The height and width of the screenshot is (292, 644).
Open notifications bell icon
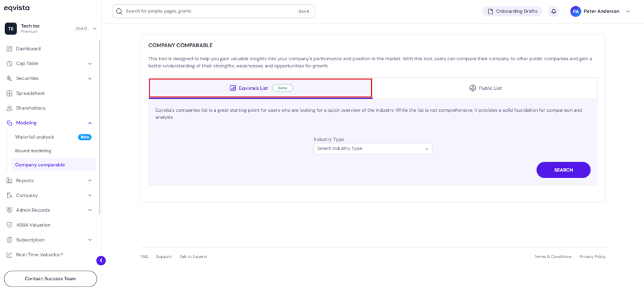(553, 12)
